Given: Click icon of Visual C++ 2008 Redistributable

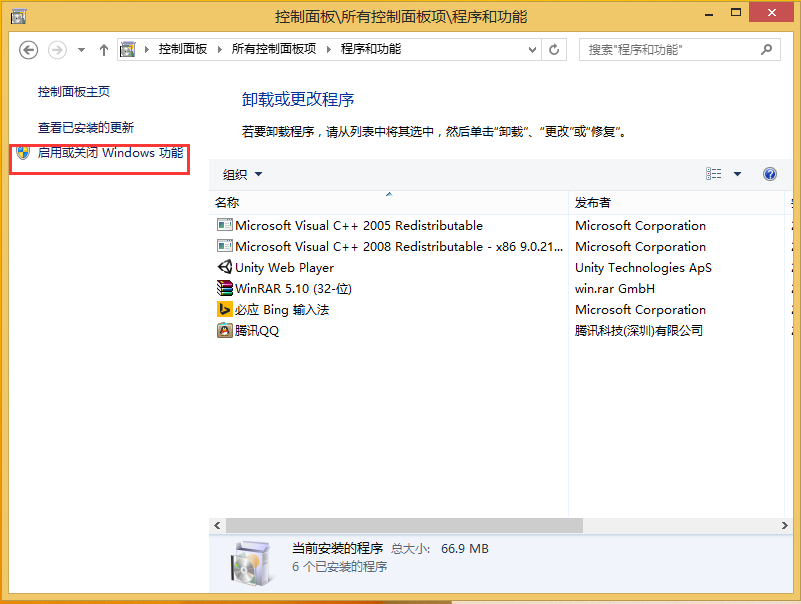Looking at the screenshot, I should tap(224, 246).
